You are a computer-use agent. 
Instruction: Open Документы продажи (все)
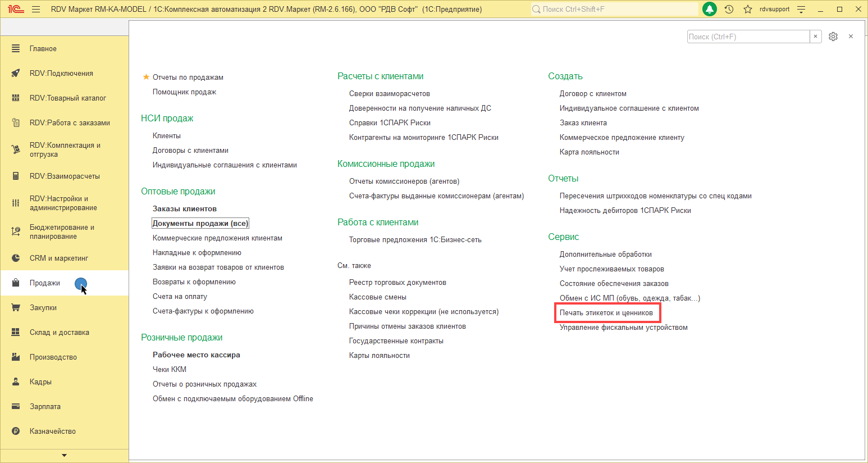tap(200, 224)
